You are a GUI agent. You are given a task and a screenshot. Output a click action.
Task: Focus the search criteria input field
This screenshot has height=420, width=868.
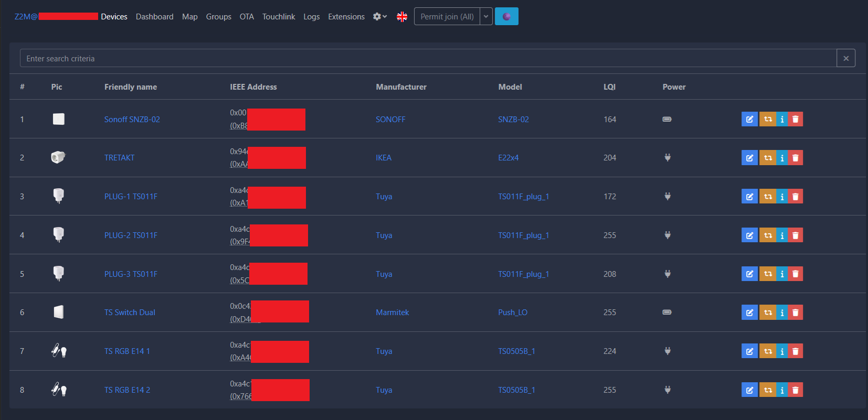tap(428, 59)
